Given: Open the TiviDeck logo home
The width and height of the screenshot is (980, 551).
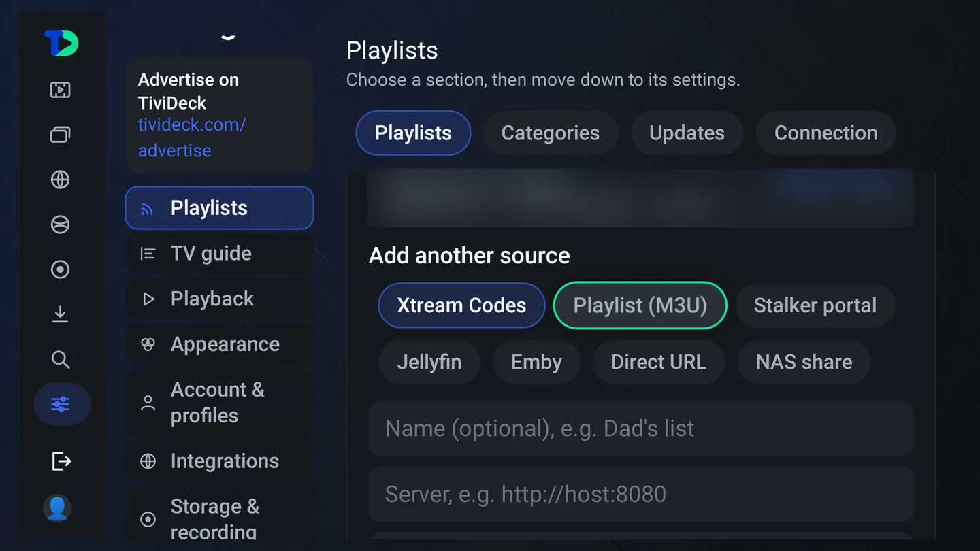Looking at the screenshot, I should tap(61, 44).
